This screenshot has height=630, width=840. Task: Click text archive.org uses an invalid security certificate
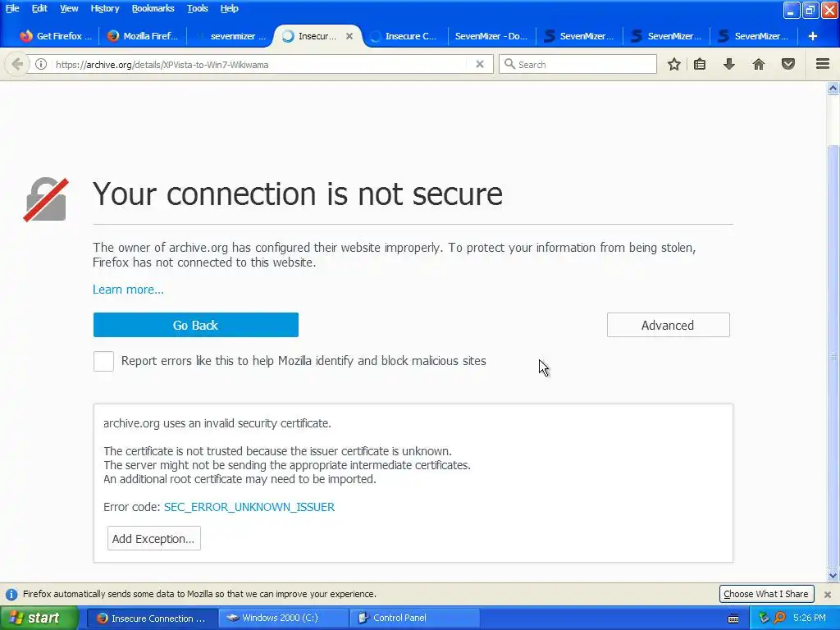[x=217, y=423]
